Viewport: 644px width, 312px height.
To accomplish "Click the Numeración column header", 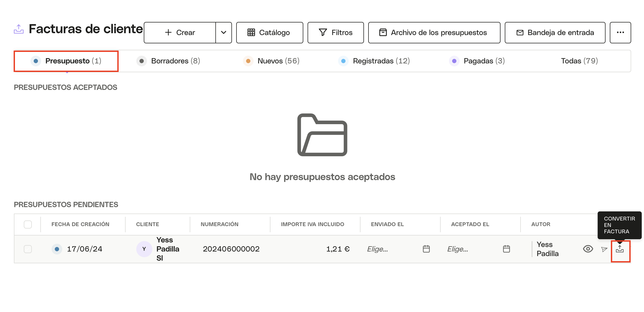I will (x=220, y=225).
